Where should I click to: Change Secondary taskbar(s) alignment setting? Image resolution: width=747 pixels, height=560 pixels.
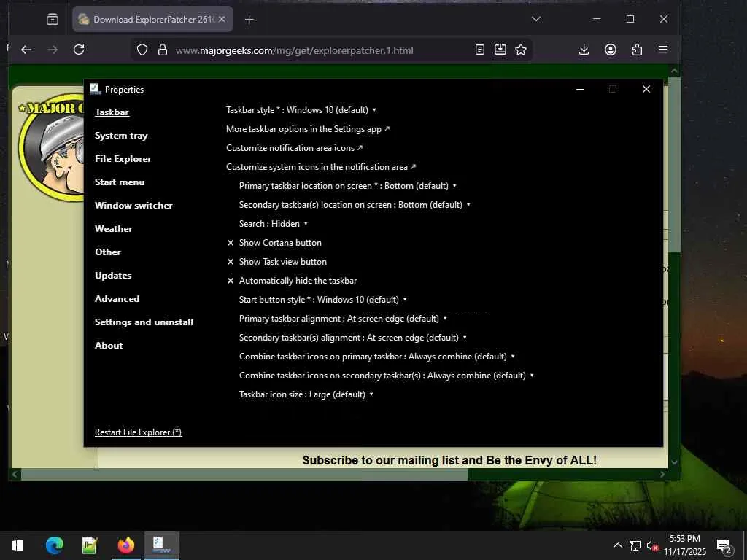pos(353,338)
